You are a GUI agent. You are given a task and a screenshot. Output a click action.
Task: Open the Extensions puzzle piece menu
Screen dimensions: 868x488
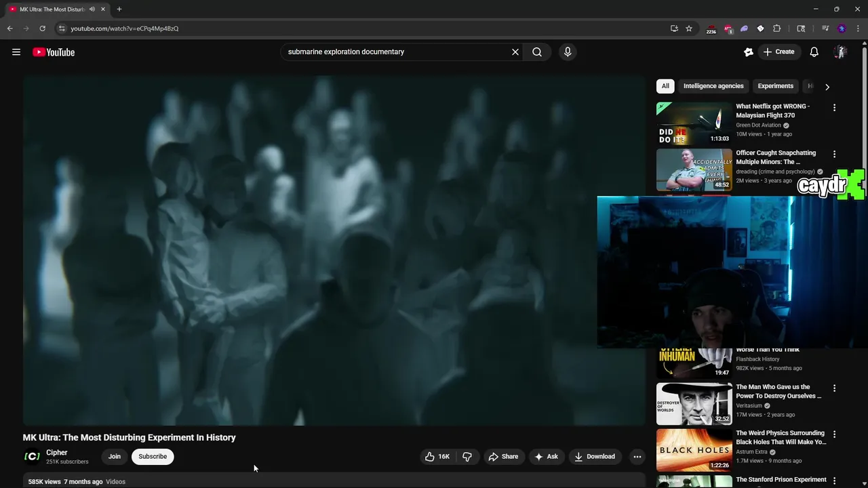point(777,28)
